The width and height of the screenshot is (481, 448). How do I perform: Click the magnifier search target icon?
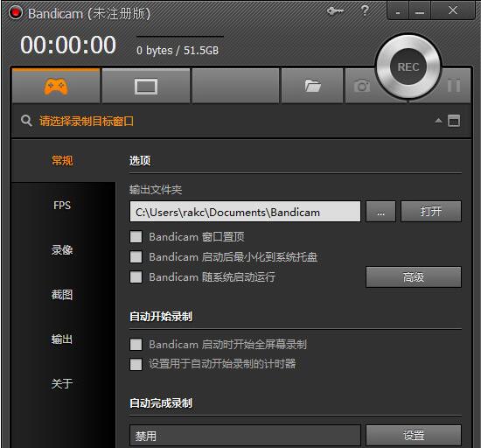[26, 121]
